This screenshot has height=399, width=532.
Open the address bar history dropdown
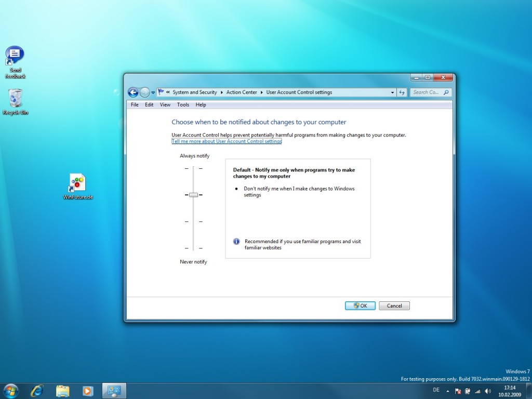pos(393,92)
